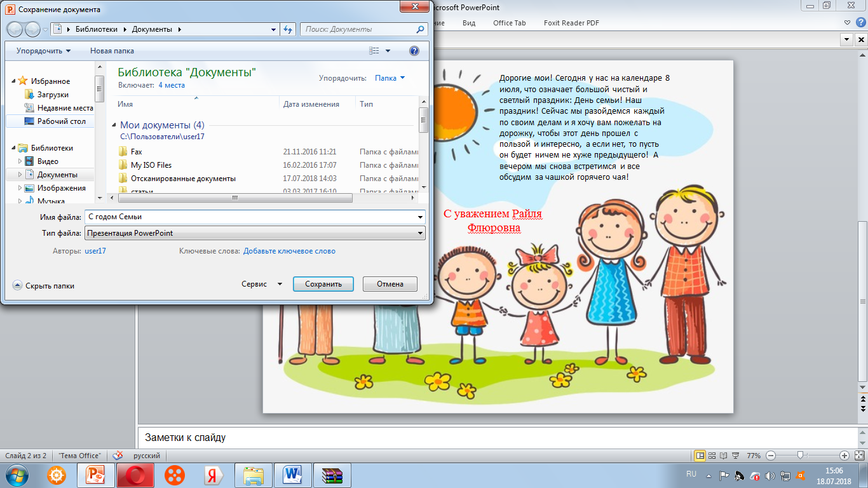Open Reading view from status bar

coord(723,456)
